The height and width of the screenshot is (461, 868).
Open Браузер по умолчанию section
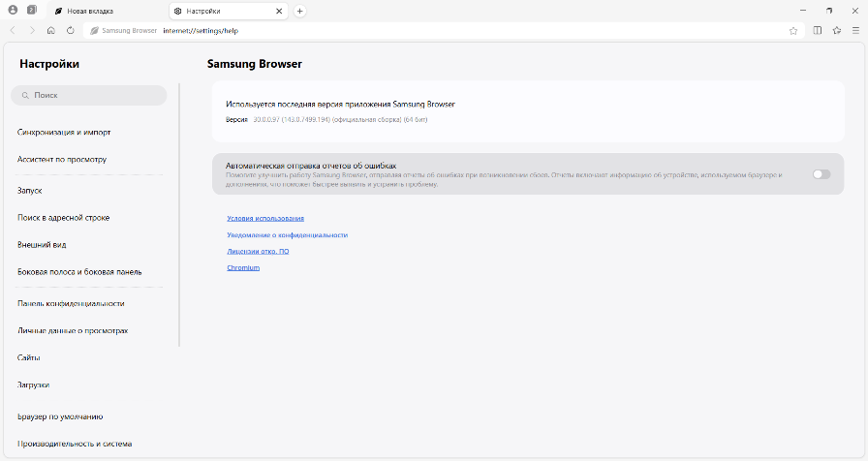coord(60,416)
